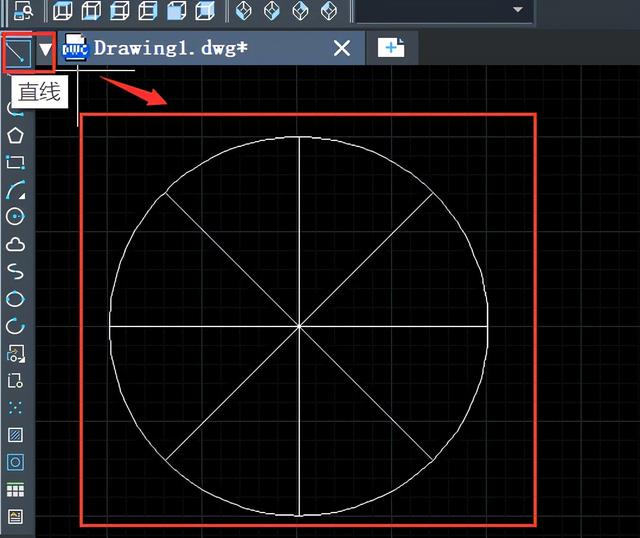Select the Spline tool

[x=16, y=271]
